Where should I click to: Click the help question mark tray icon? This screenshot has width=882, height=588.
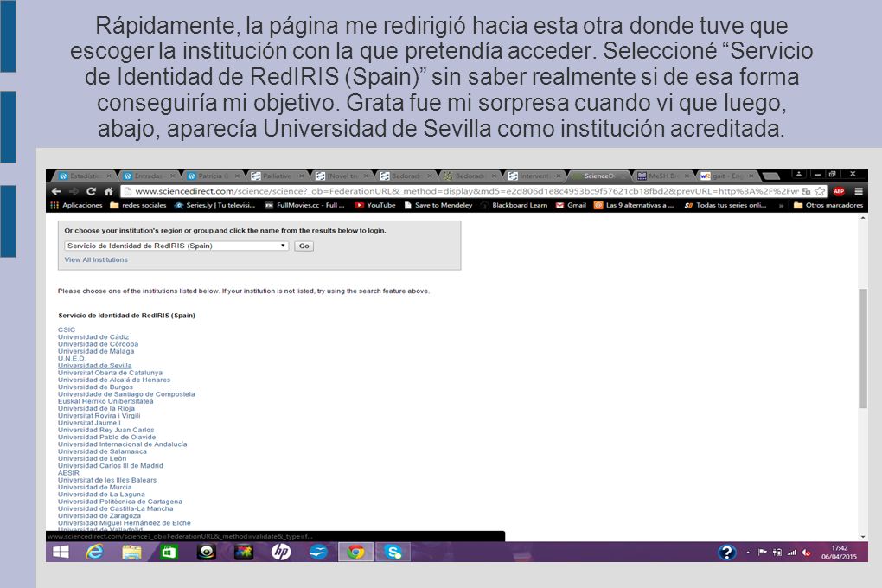(726, 553)
